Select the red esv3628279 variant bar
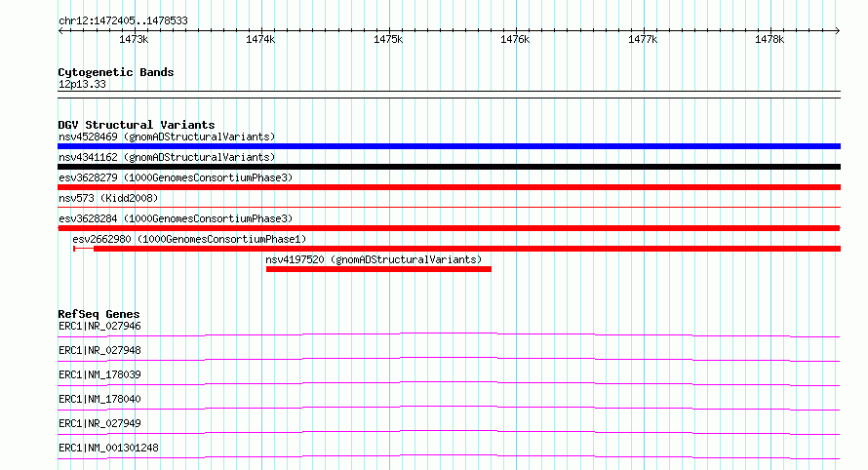 pos(449,187)
